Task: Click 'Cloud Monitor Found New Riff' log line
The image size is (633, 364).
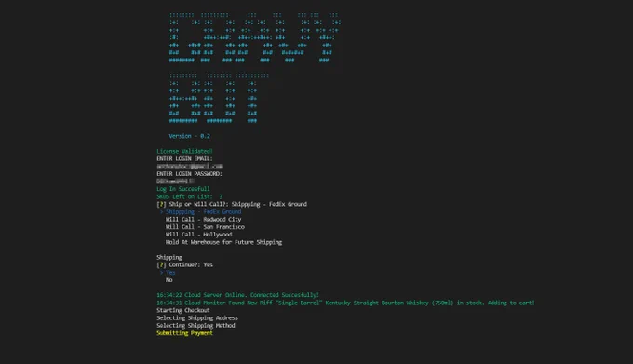Action: [345, 303]
